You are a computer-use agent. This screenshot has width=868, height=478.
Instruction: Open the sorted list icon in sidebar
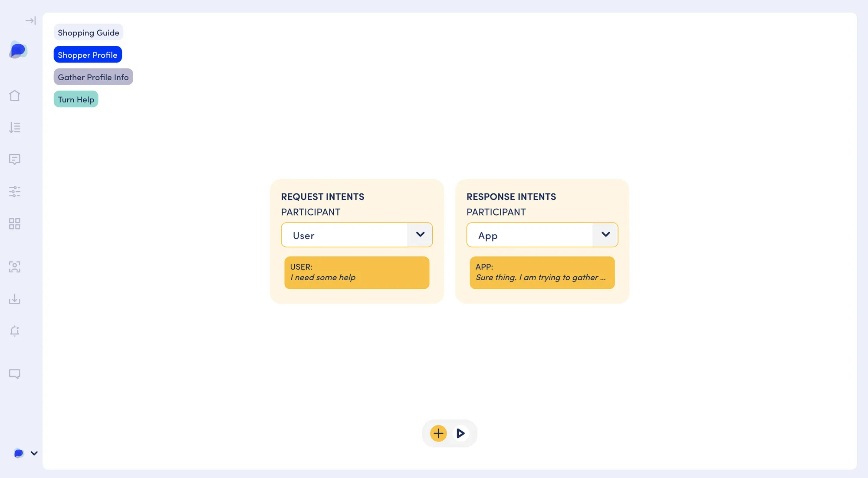[x=15, y=128]
